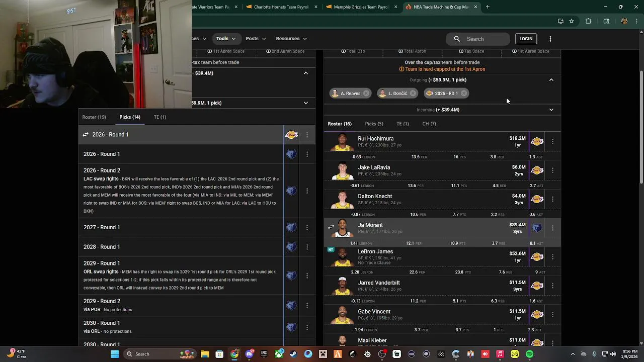Click Rui Hachimura's player headshot
The image size is (644, 362).
click(342, 142)
